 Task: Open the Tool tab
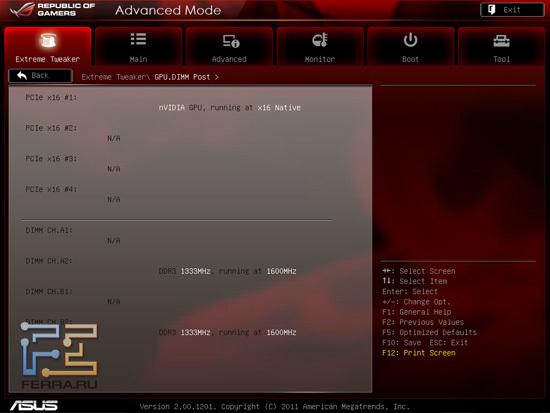pos(501,46)
